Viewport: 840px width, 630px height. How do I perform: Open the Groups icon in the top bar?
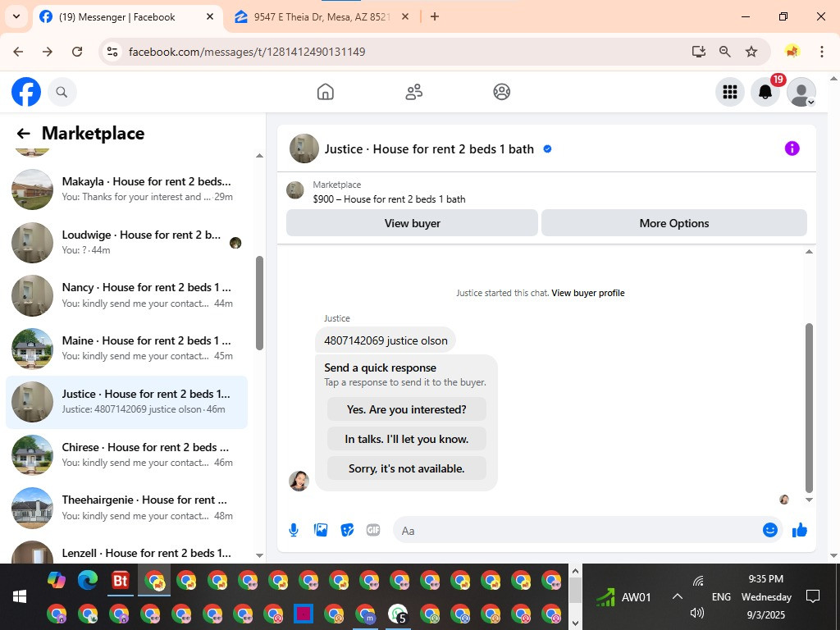pos(501,92)
